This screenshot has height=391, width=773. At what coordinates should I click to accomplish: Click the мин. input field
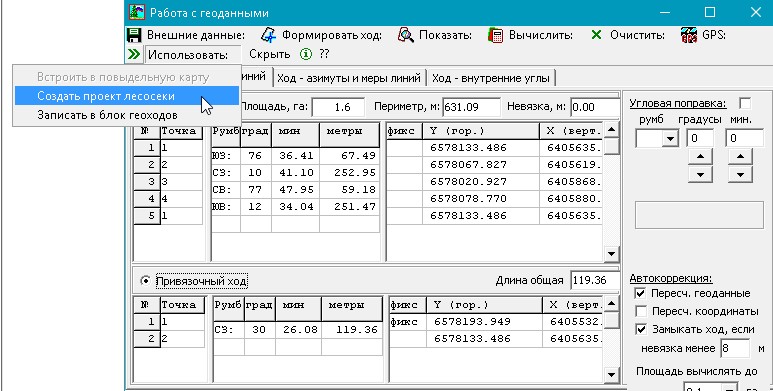(x=744, y=139)
